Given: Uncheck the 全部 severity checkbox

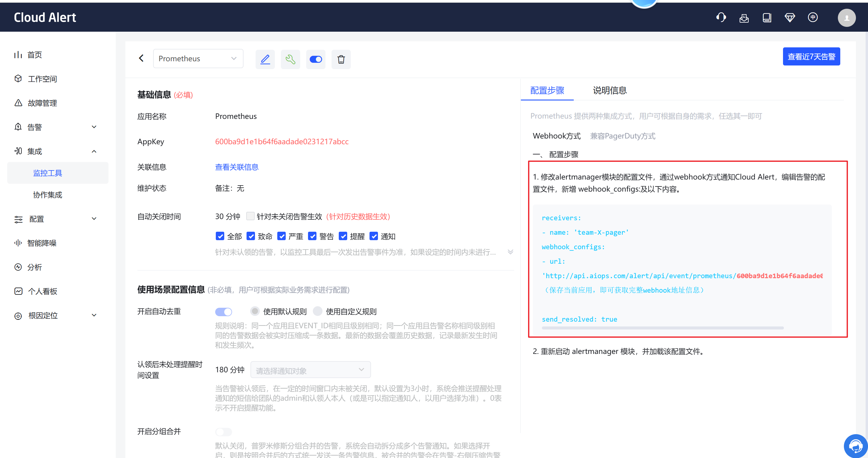Looking at the screenshot, I should click(x=220, y=236).
